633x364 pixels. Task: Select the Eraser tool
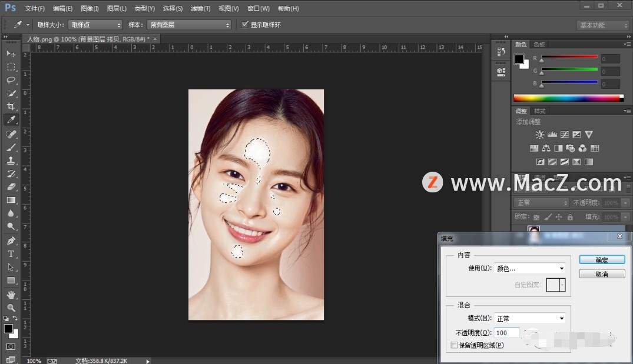(11, 187)
